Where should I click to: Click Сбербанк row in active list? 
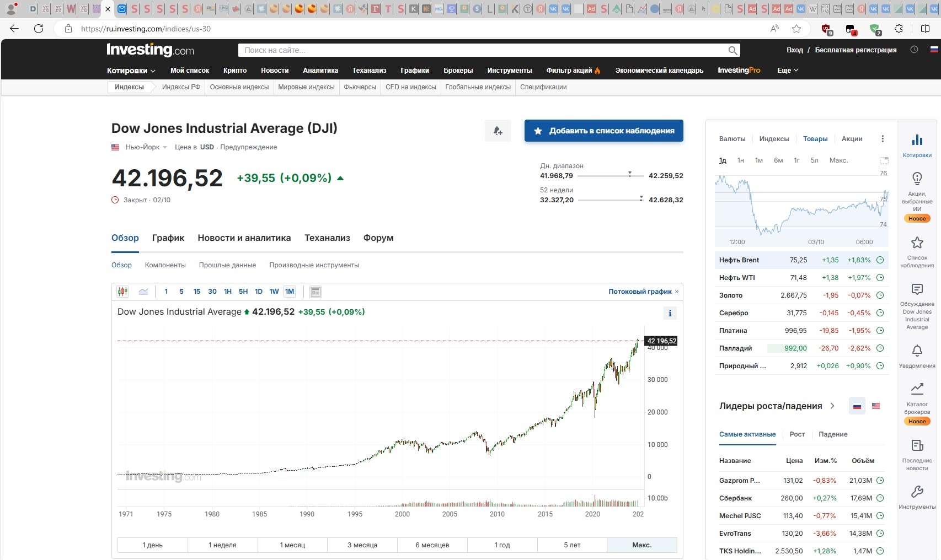pos(801,498)
